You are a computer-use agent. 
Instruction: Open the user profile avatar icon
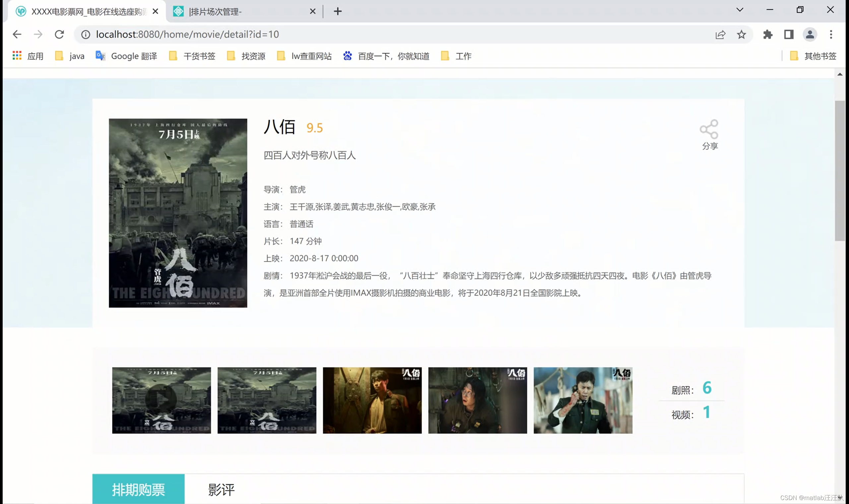(810, 34)
